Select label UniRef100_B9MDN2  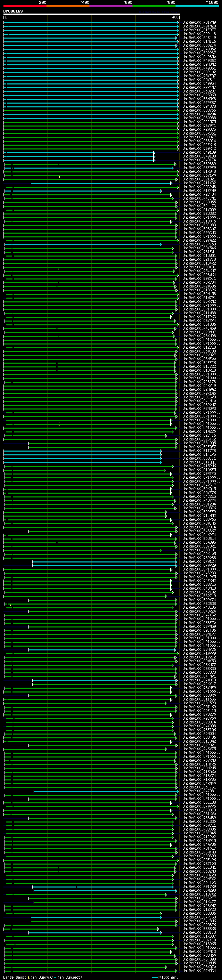click(199, 64)
